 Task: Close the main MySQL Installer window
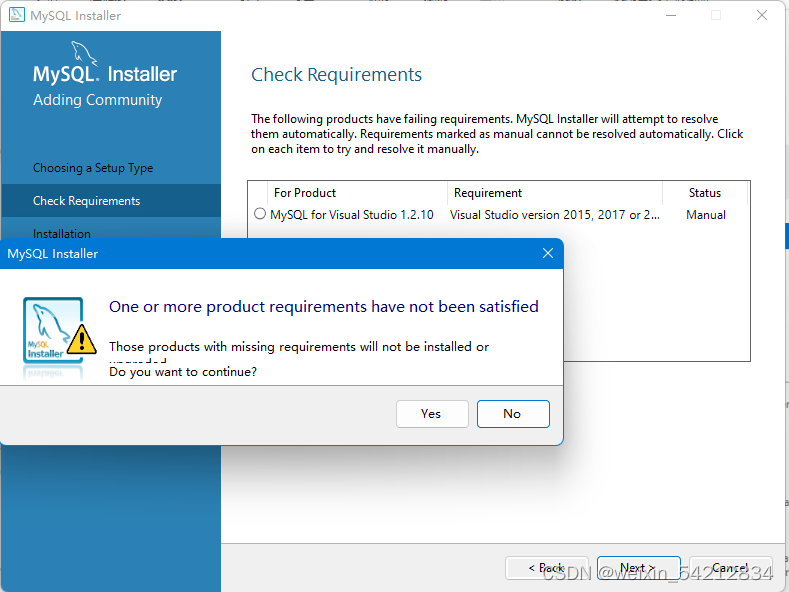coord(762,15)
